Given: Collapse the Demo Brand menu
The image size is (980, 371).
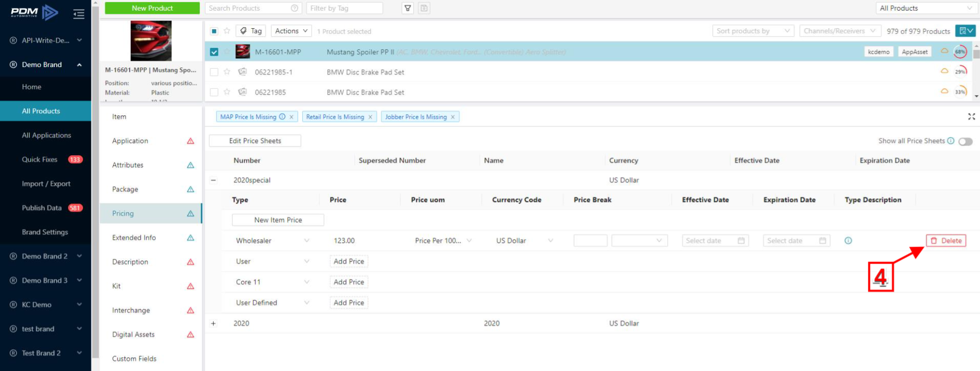Looking at the screenshot, I should (x=46, y=65).
